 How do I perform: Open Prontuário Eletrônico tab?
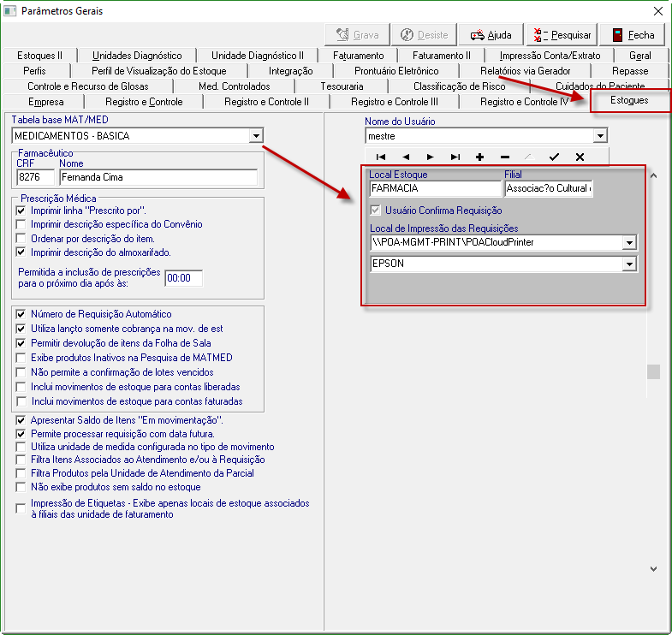click(x=396, y=71)
